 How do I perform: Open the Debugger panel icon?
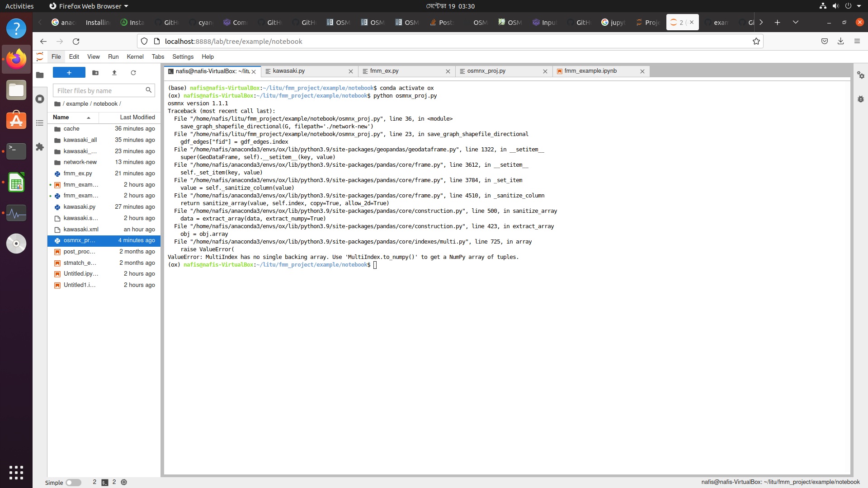click(x=861, y=99)
